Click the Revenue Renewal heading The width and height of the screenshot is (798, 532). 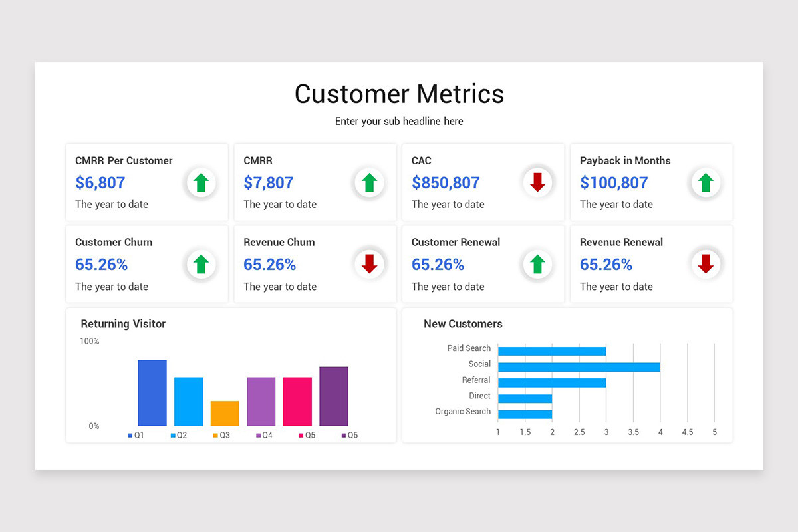coord(622,242)
